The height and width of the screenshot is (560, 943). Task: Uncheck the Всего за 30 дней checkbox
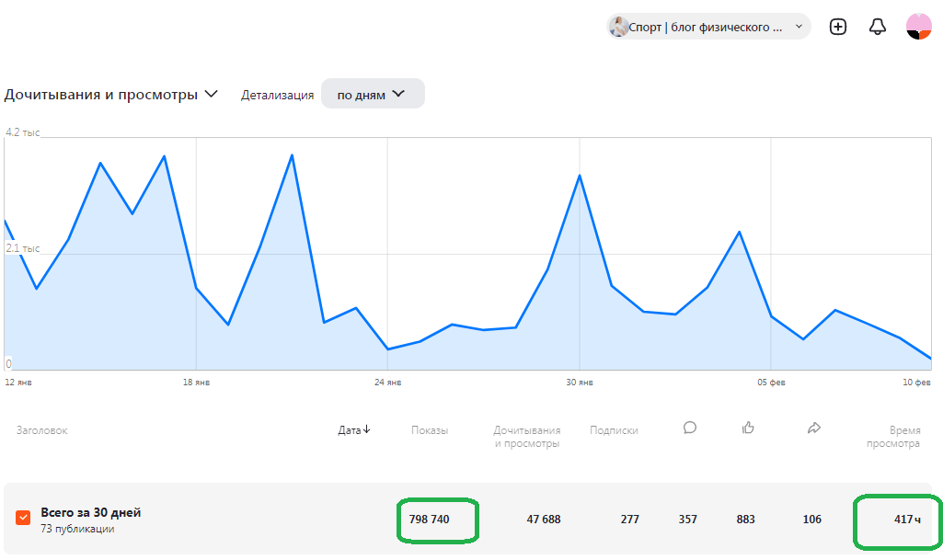(23, 518)
